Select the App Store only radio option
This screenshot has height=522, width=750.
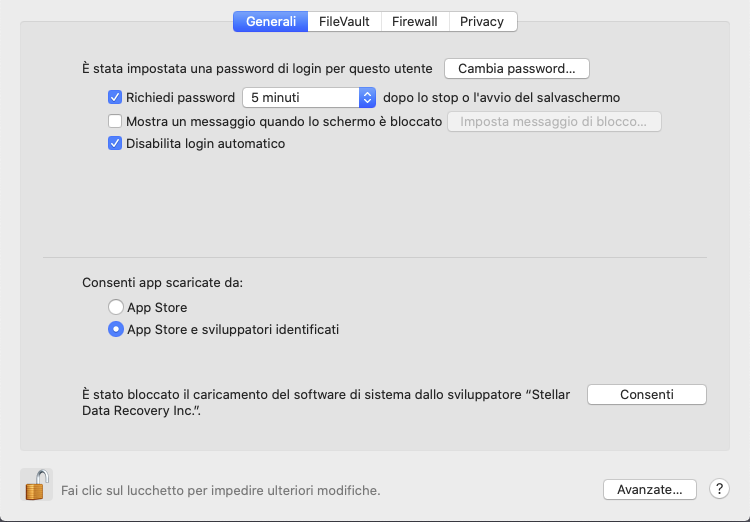coord(116,307)
